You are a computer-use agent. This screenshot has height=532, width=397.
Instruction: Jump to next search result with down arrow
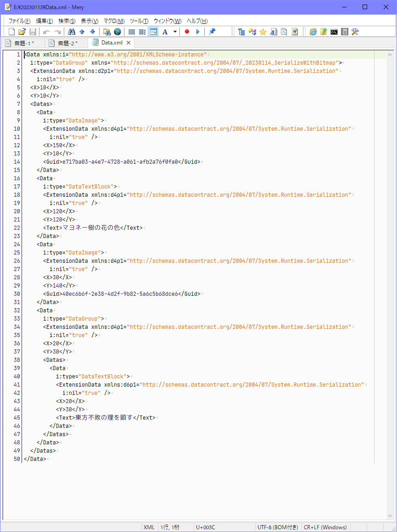tap(92, 31)
